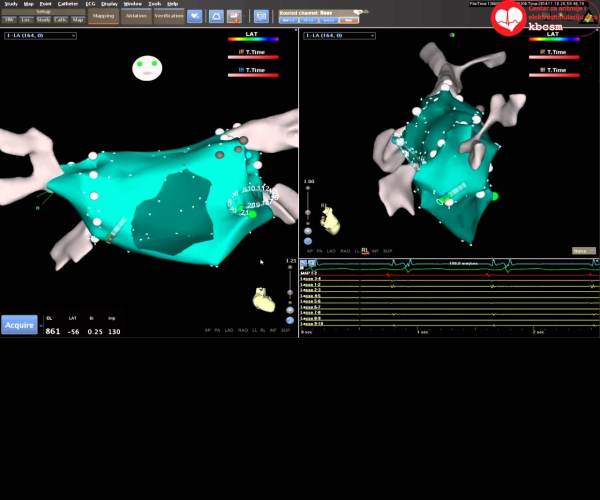Click the LAT value -56

coord(73,332)
